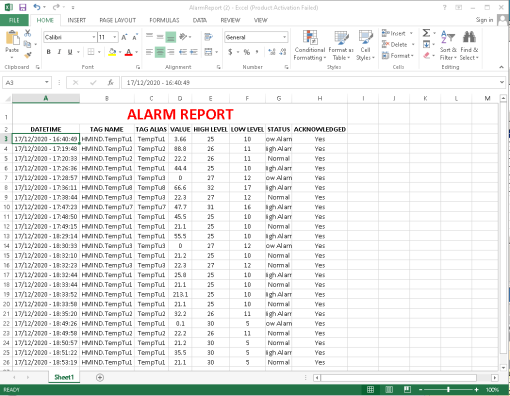Apply borders to the selected cell
Viewport: 510px width, 396px height.
(91, 52)
